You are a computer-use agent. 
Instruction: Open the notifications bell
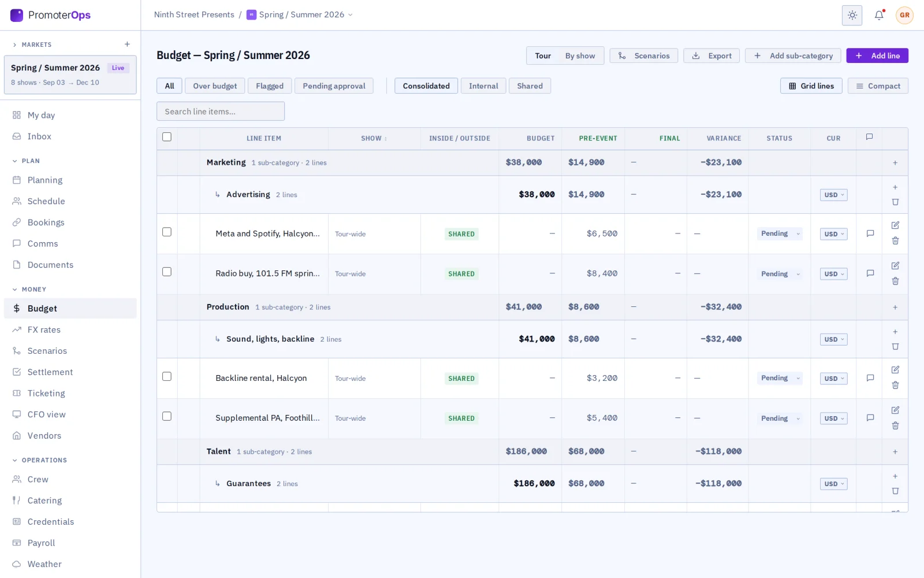[x=879, y=15]
